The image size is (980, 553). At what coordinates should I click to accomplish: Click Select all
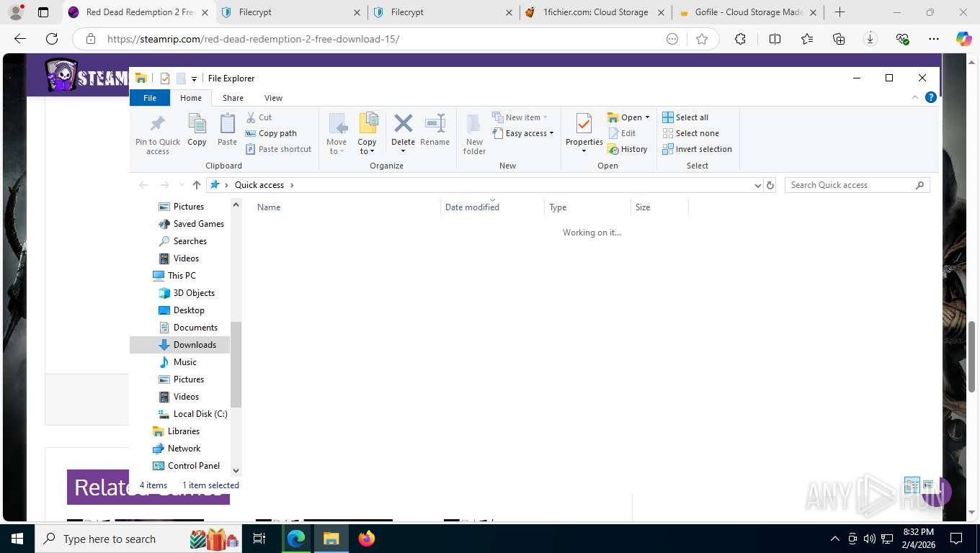(685, 117)
